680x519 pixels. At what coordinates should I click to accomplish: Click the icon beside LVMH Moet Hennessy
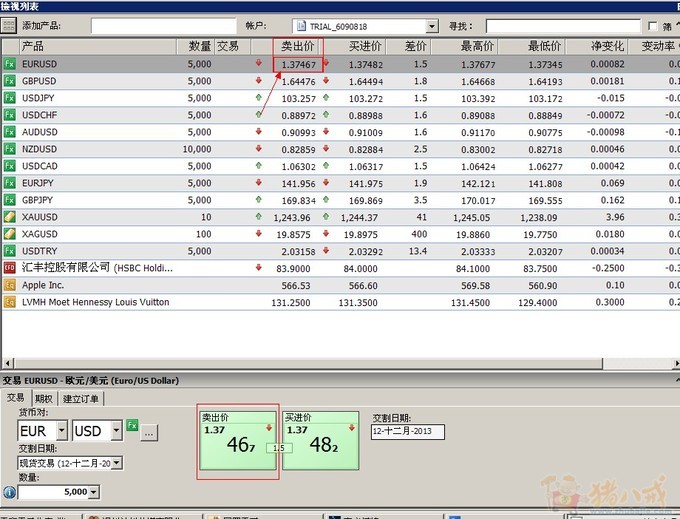tap(10, 302)
